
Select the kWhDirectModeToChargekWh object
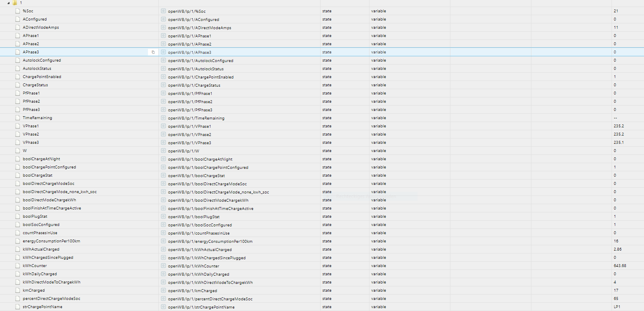pyautogui.click(x=51, y=282)
